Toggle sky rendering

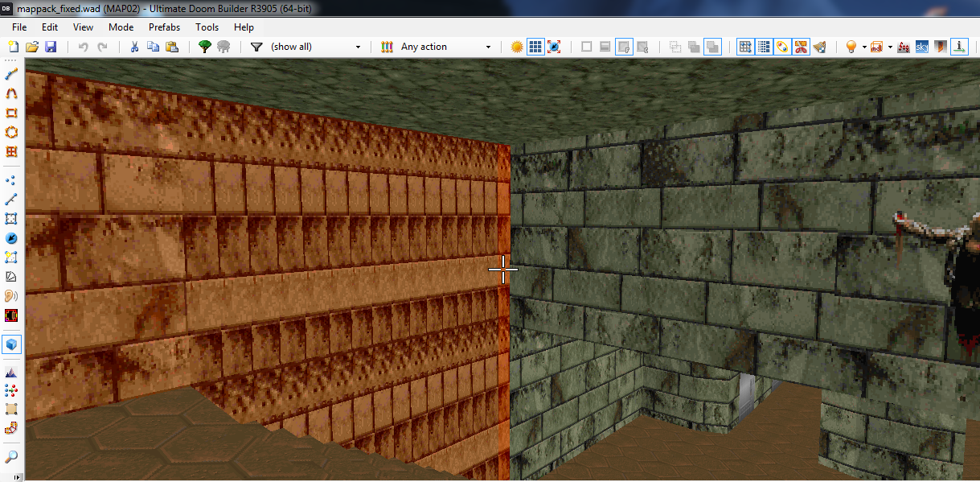coord(922,47)
